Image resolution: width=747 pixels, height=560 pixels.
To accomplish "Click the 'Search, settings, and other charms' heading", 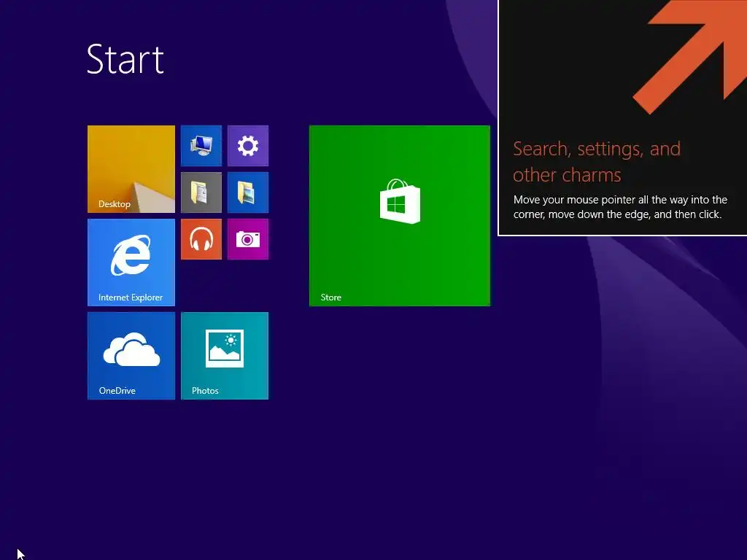I will pos(597,162).
